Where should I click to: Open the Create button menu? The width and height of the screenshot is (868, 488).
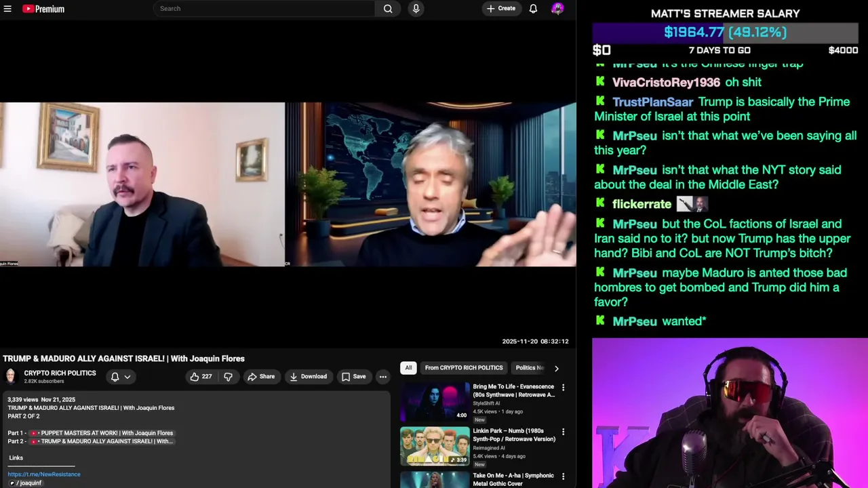(501, 9)
